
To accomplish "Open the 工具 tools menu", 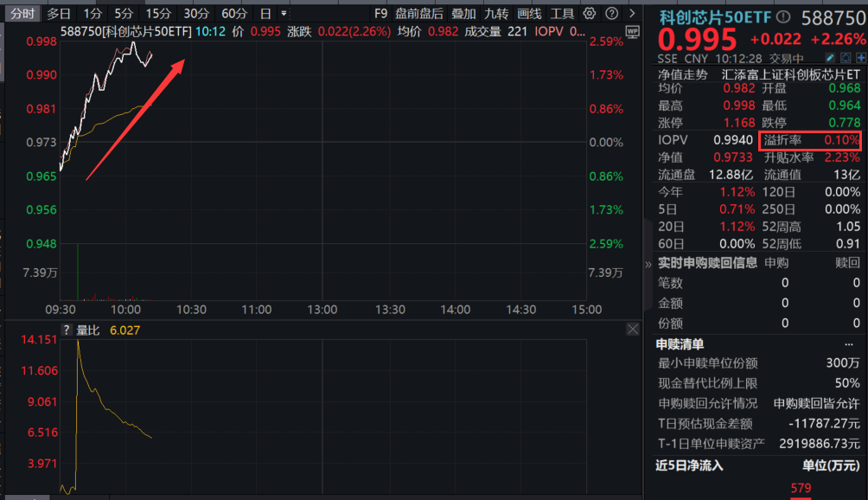I will pyautogui.click(x=562, y=13).
